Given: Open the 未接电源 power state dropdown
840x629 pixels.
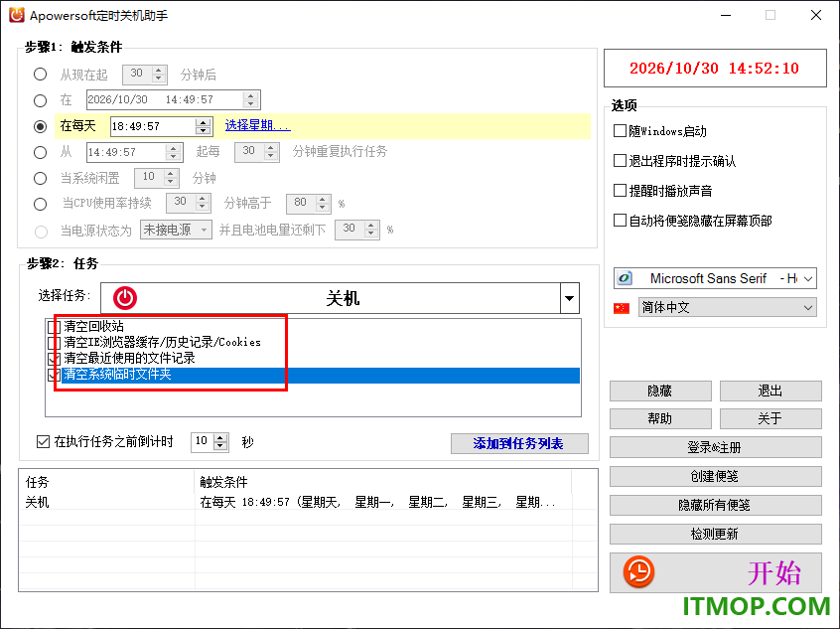Looking at the screenshot, I should pyautogui.click(x=176, y=231).
